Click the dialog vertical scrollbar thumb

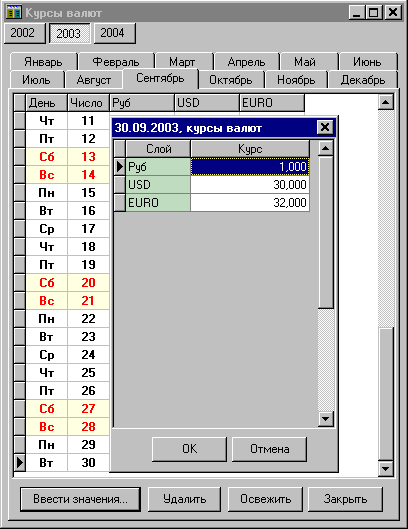point(326,232)
